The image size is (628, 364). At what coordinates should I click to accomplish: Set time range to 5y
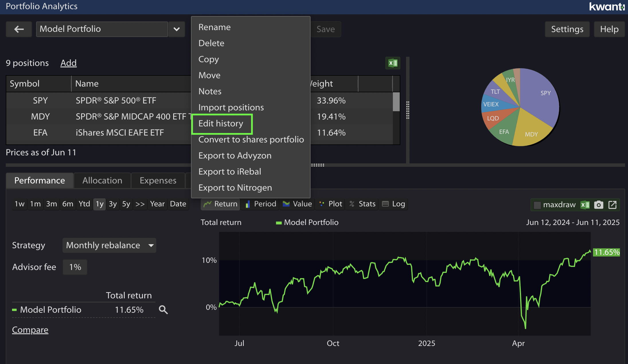pos(126,204)
